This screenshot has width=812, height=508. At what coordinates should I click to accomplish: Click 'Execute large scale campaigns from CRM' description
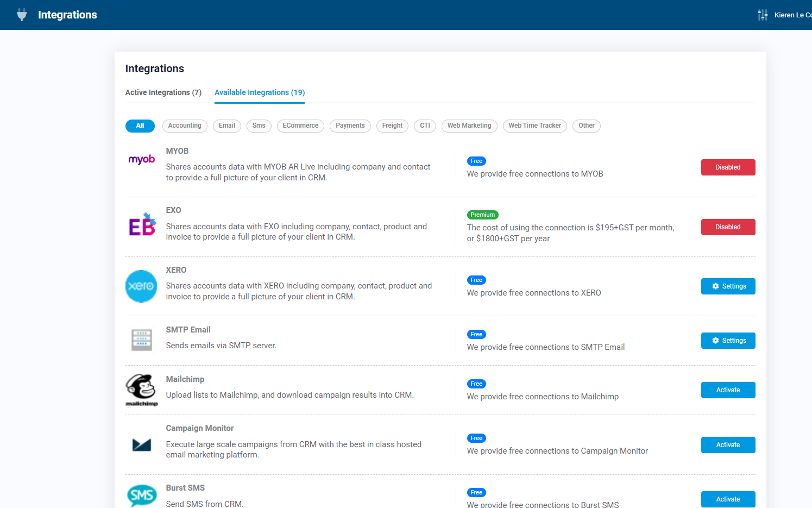(294, 449)
